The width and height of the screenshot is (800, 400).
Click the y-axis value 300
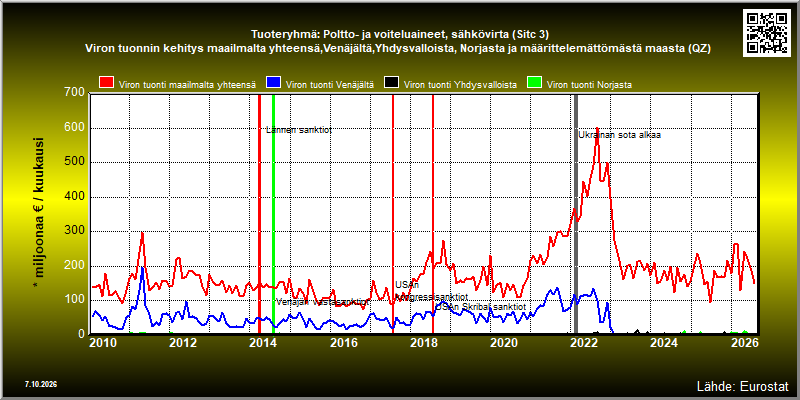click(74, 231)
